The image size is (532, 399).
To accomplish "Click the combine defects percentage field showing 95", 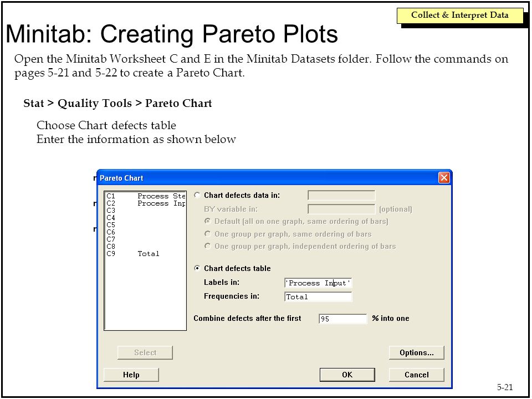I will [342, 319].
